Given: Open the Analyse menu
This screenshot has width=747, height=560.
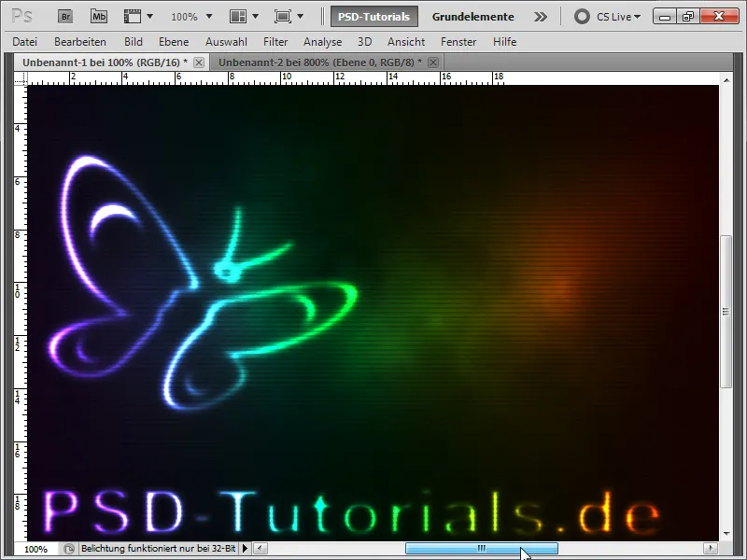Looking at the screenshot, I should [x=322, y=42].
